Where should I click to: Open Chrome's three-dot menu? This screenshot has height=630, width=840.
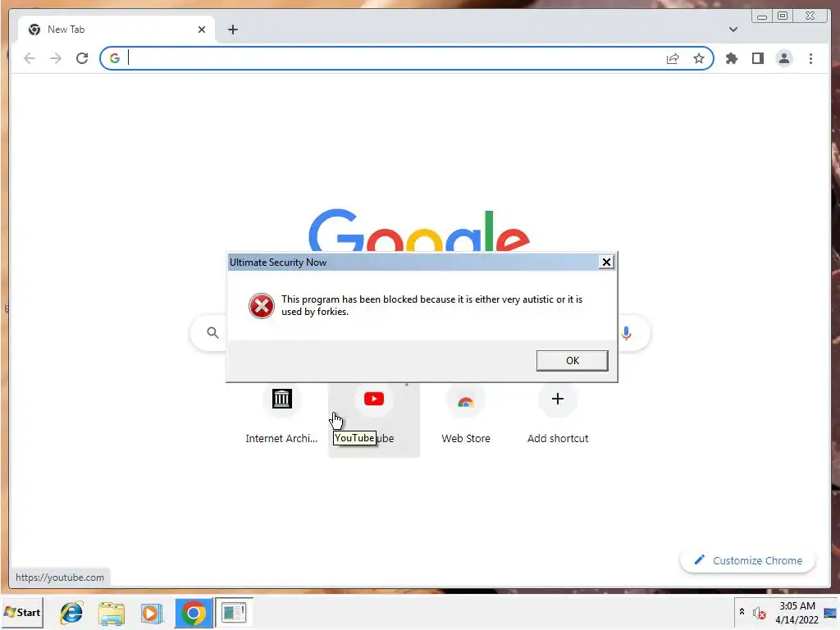tap(810, 58)
